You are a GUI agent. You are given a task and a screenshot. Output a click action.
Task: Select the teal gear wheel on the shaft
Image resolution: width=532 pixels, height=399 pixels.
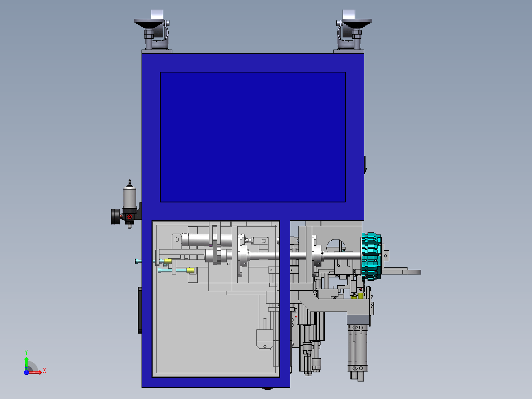point(371,256)
